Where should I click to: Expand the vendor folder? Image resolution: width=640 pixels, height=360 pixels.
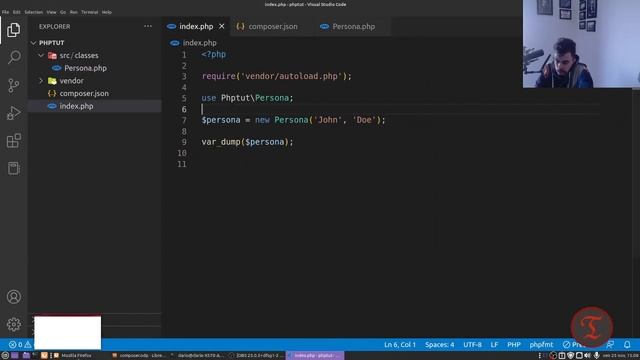tap(41, 81)
